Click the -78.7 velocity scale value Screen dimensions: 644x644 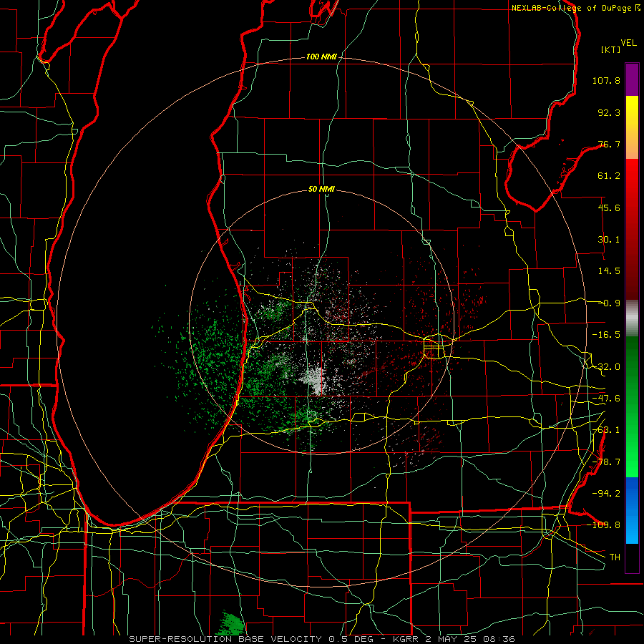pos(606,462)
